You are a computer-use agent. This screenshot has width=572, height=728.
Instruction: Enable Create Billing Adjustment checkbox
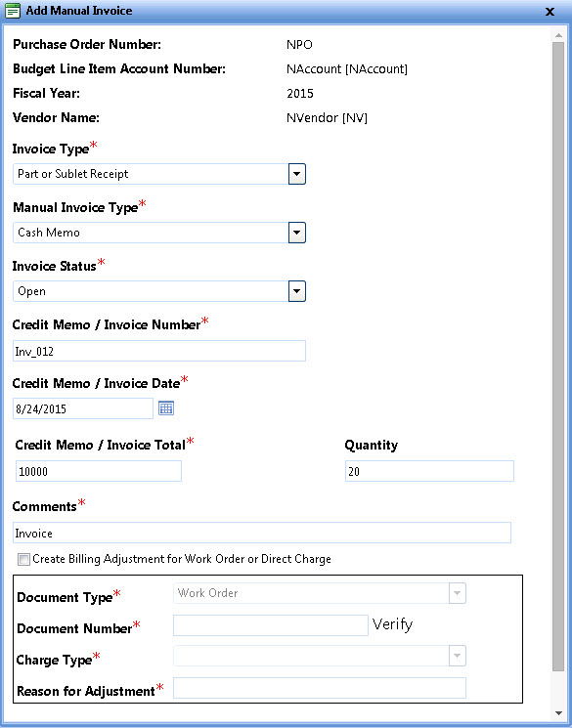click(x=23, y=560)
